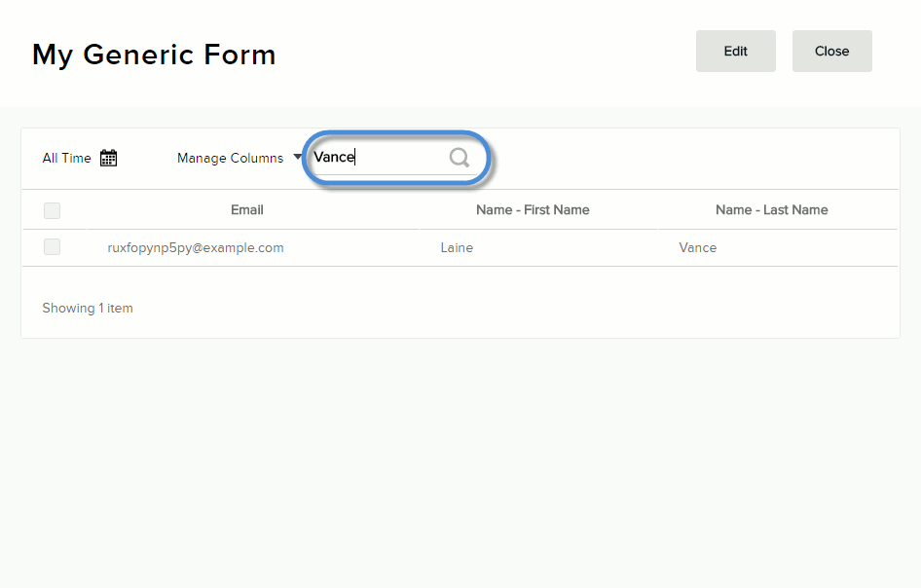Click the Laine first name cell
921x588 pixels.
[x=457, y=248]
